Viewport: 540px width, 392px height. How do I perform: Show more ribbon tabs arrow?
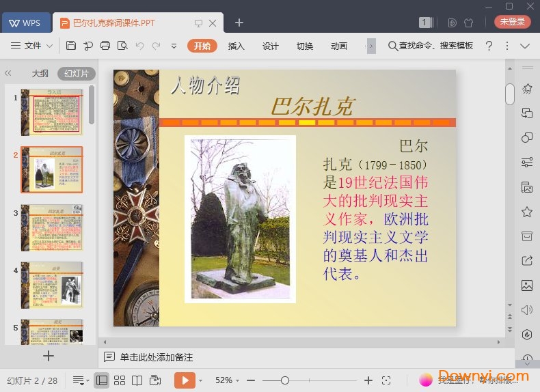point(371,46)
